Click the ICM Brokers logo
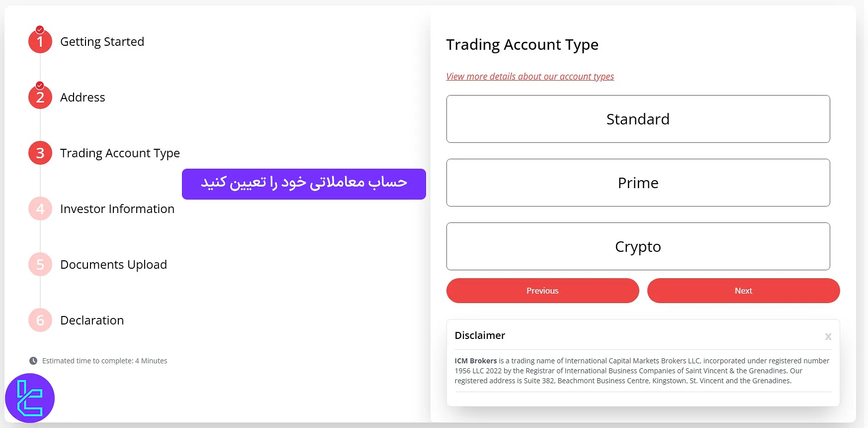The image size is (868, 428). pyautogui.click(x=30, y=398)
